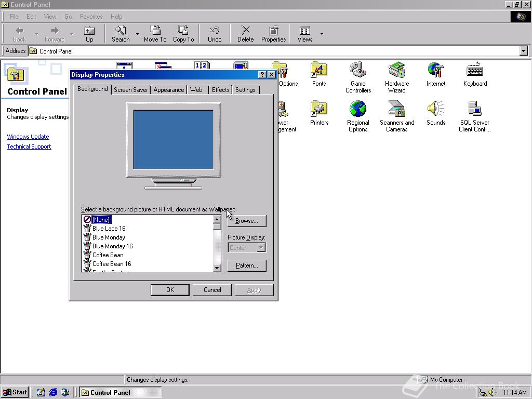
Task: Open Sounds control panel icon
Action: [436, 110]
